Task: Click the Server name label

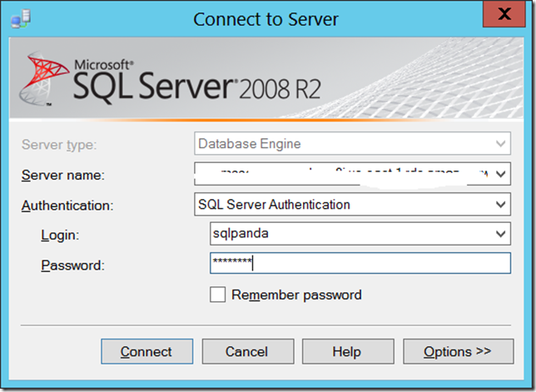Action: 62,175
